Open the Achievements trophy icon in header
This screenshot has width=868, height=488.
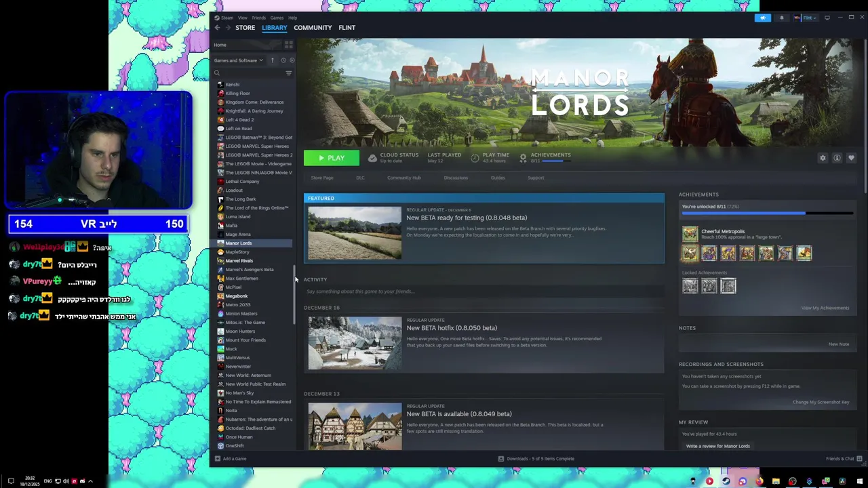pyautogui.click(x=523, y=157)
